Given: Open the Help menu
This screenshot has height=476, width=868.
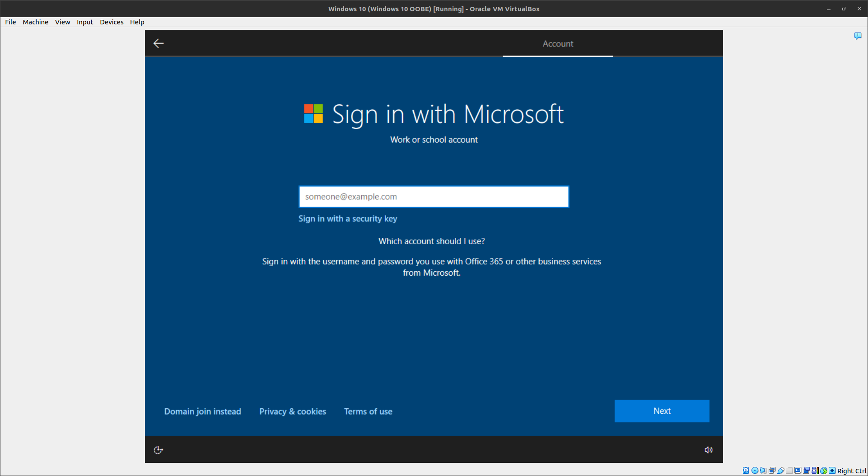Looking at the screenshot, I should (x=137, y=22).
